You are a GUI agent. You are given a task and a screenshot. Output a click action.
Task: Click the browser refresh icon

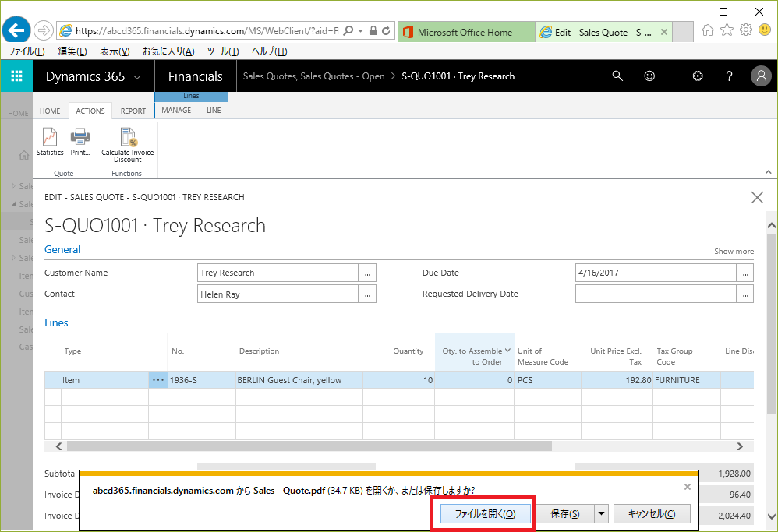pos(386,30)
